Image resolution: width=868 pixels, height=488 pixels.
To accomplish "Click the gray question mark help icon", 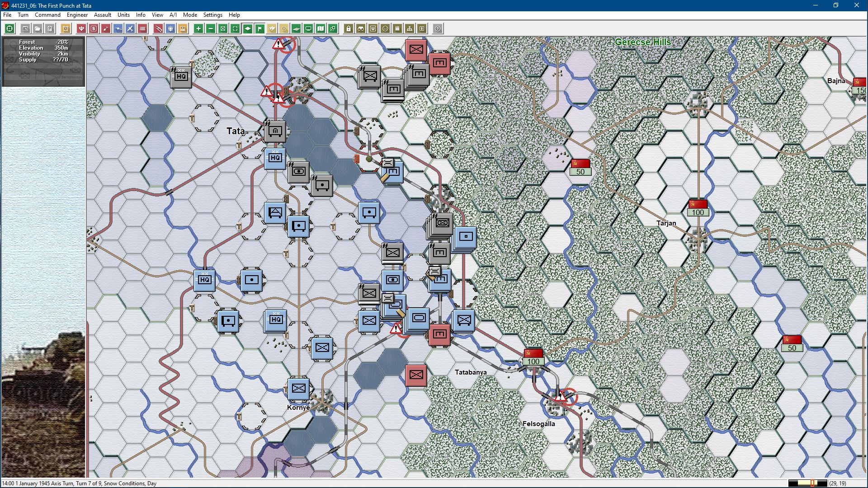I will tap(438, 28).
